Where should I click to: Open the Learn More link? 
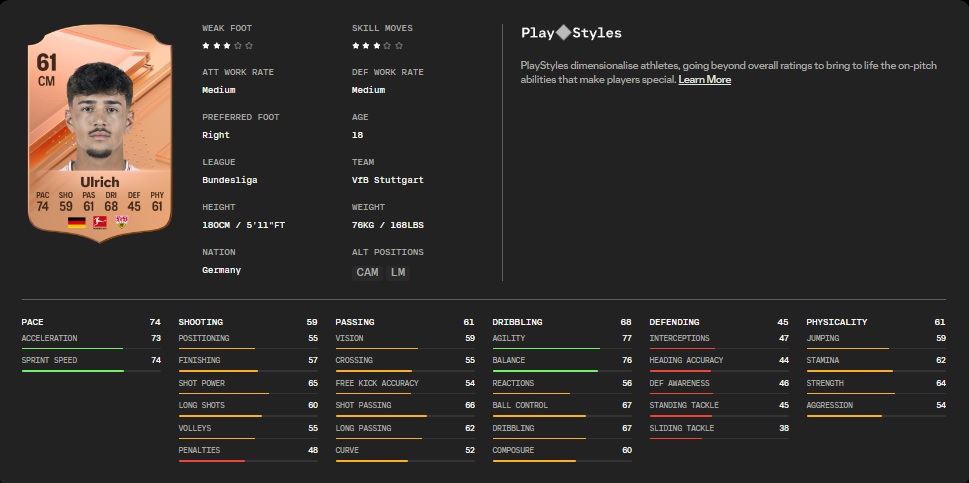[704, 80]
